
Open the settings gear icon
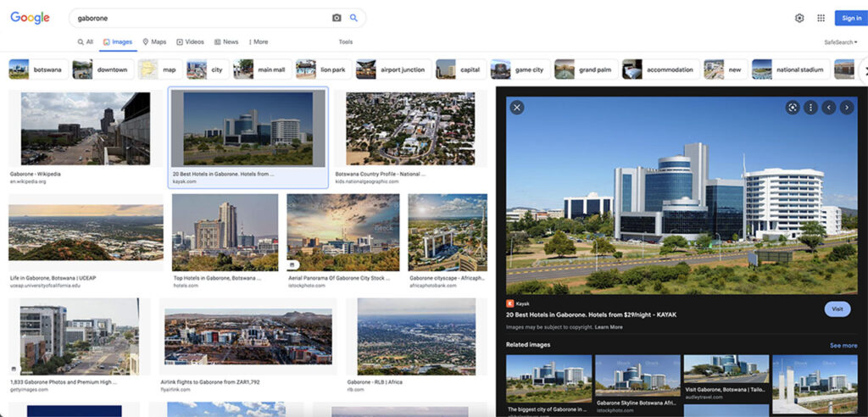[799, 19]
